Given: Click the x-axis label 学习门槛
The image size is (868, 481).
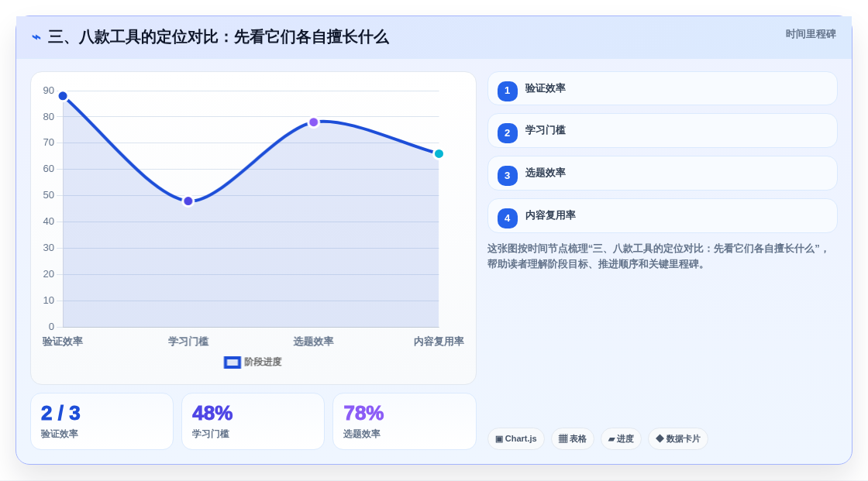Looking at the screenshot, I should click(x=188, y=342).
